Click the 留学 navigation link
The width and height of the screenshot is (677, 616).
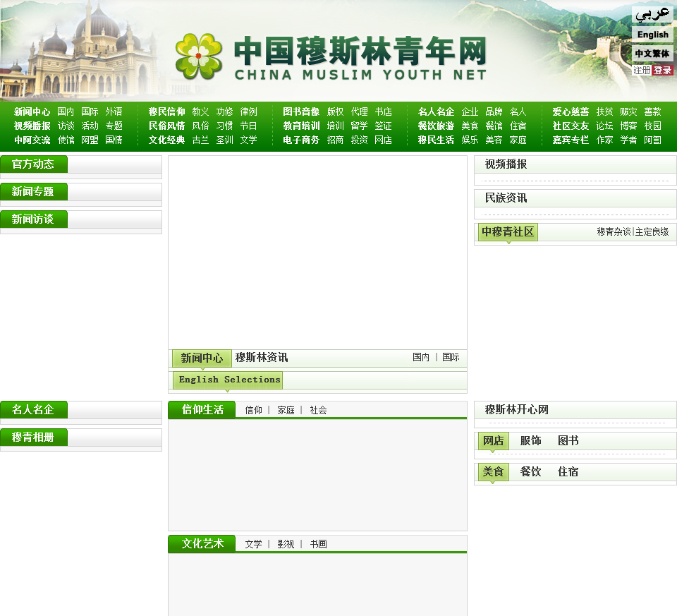coord(359,126)
